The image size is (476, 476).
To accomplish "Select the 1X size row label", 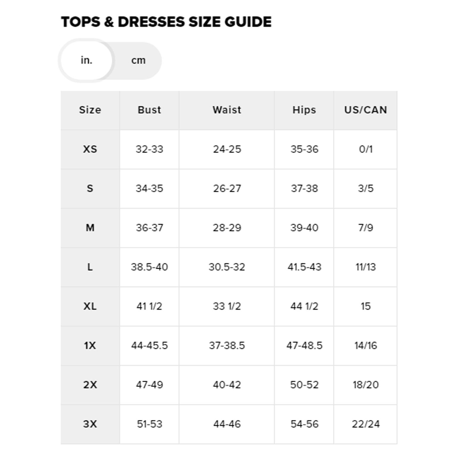I will coord(90,345).
